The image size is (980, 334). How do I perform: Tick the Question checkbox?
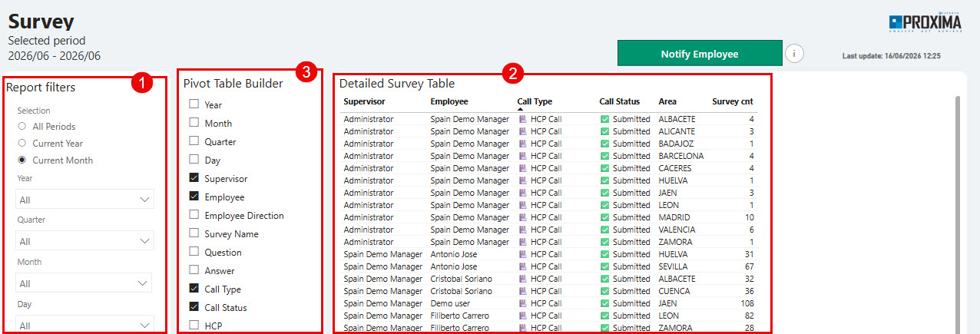[194, 252]
